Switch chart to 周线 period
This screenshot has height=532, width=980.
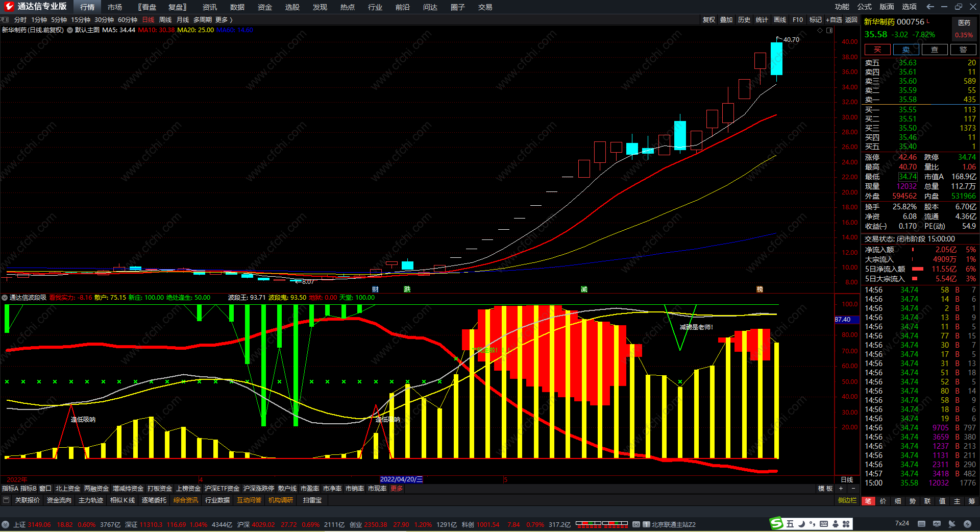coord(165,20)
